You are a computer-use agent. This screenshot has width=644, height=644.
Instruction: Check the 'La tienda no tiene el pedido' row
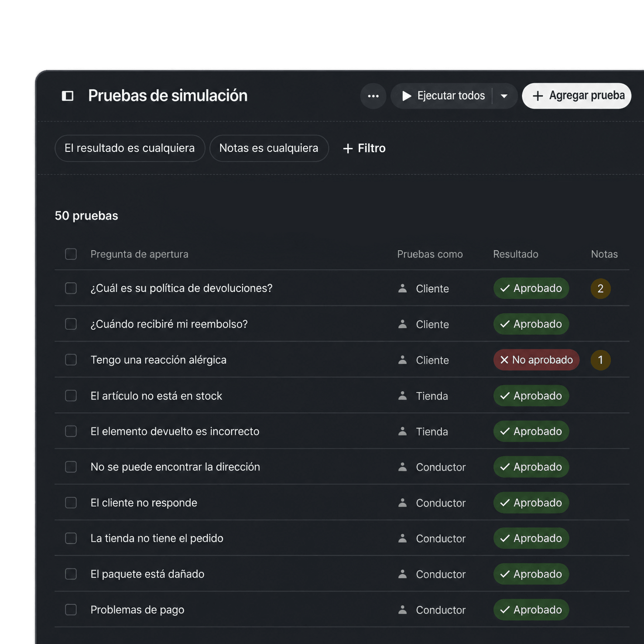(x=71, y=538)
